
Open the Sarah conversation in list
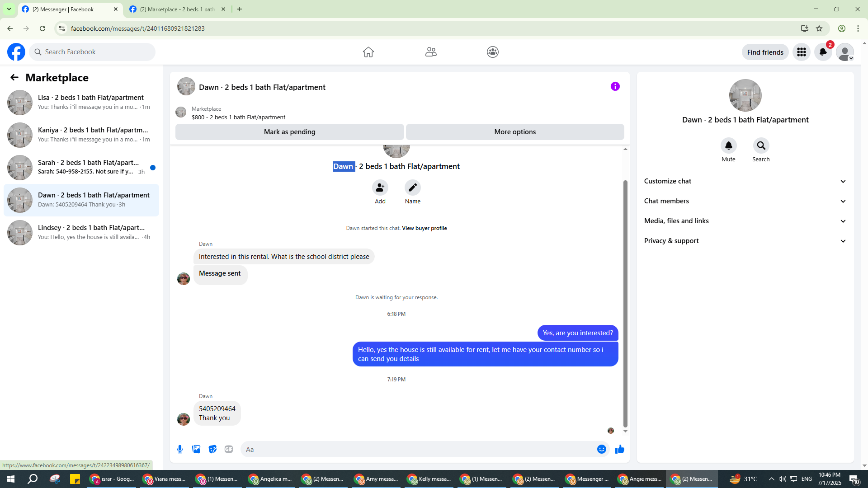[x=81, y=167]
